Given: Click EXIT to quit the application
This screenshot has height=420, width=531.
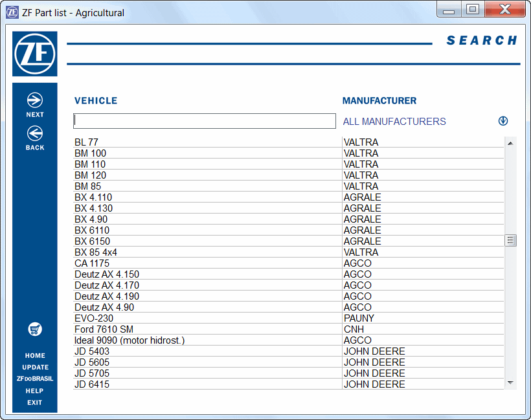Looking at the screenshot, I should (35, 403).
